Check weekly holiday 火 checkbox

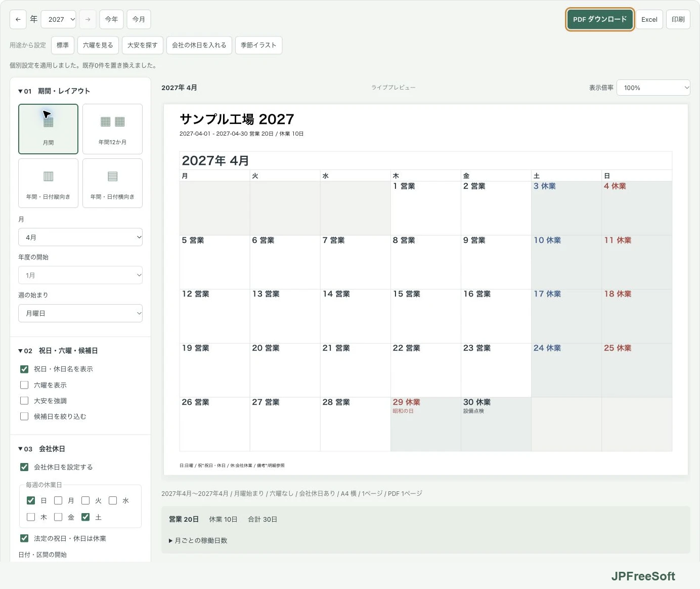[85, 500]
